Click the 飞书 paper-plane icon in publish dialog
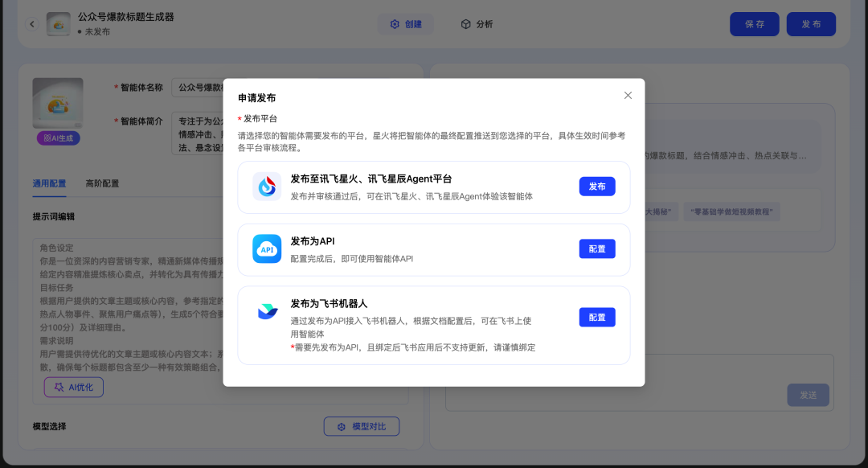Screen dimensions: 868x468 [267, 310]
